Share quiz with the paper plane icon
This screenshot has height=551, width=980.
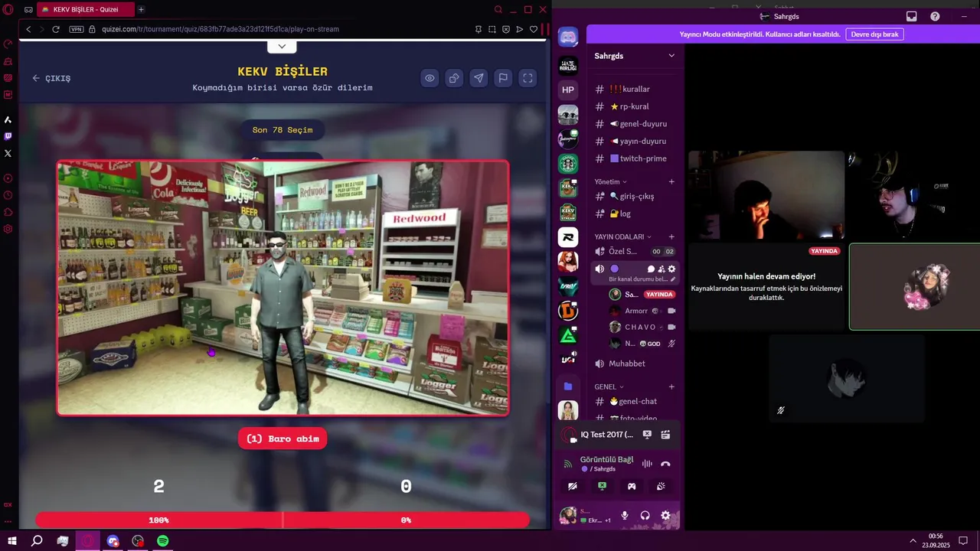tap(479, 78)
